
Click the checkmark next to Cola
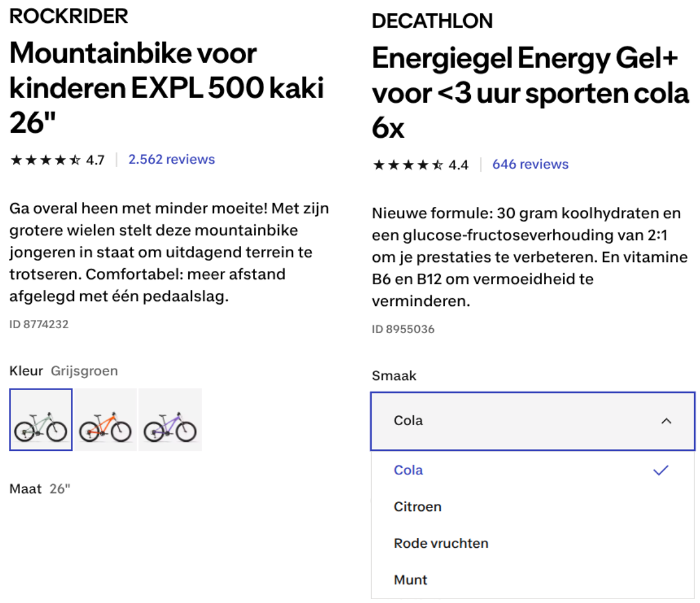click(x=661, y=470)
